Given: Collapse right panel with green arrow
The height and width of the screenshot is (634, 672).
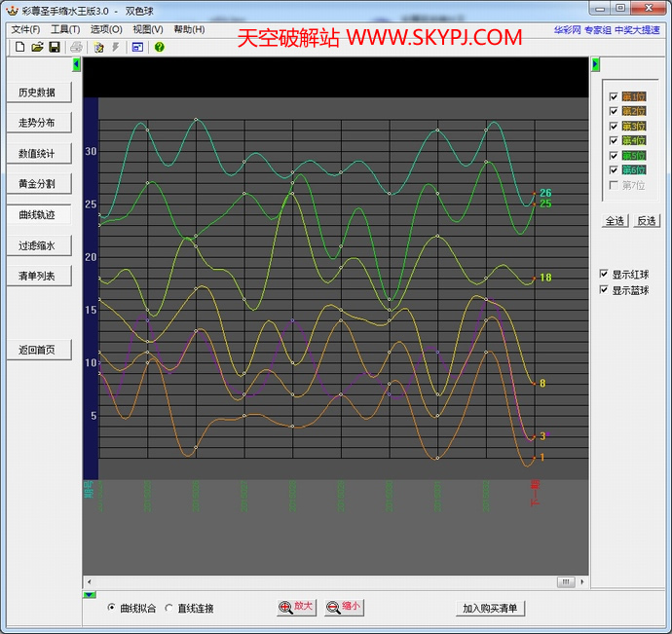Looking at the screenshot, I should pyautogui.click(x=595, y=64).
